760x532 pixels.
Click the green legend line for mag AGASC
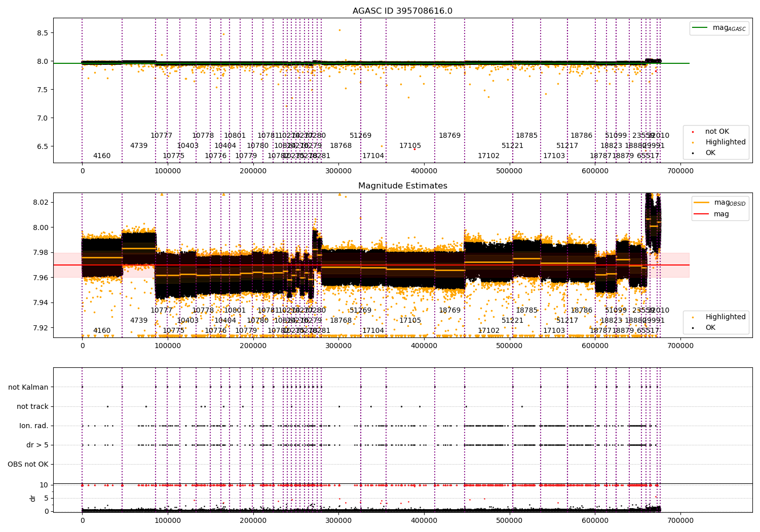coord(700,28)
